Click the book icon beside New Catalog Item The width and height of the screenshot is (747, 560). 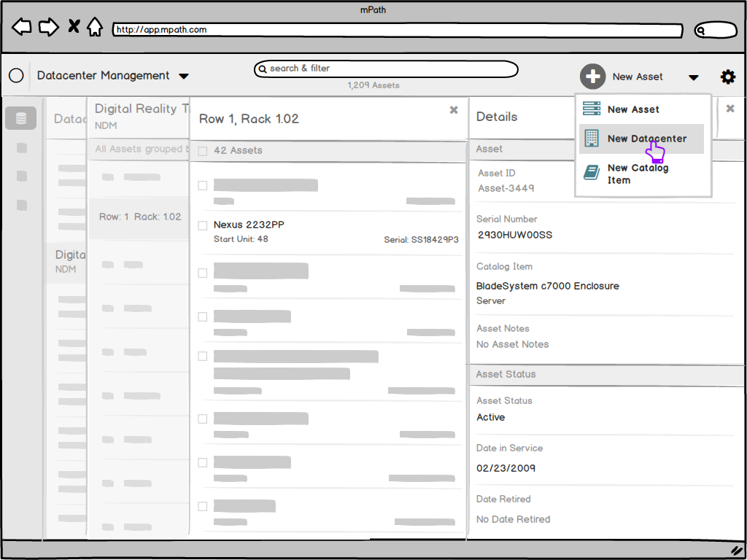[x=591, y=173]
